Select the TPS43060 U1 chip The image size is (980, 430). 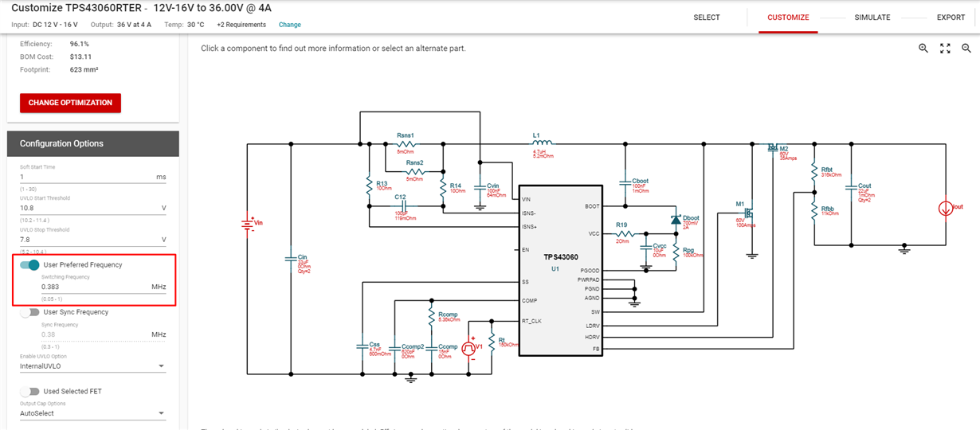click(561, 271)
